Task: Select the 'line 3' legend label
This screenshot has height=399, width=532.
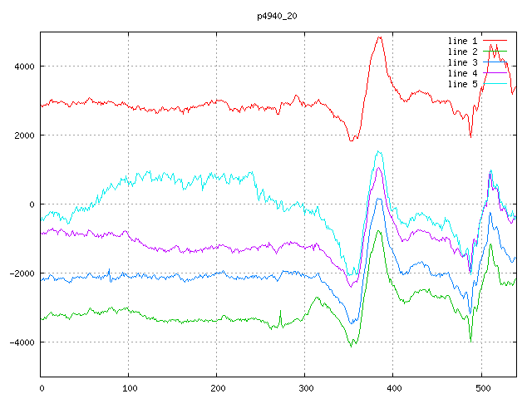Action: pos(462,63)
